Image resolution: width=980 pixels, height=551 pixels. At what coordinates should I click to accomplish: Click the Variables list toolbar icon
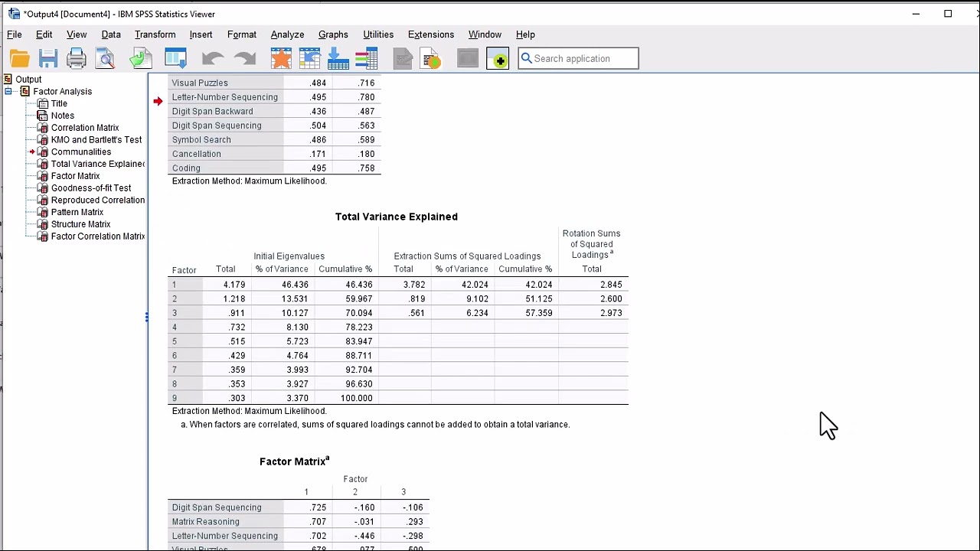click(367, 58)
